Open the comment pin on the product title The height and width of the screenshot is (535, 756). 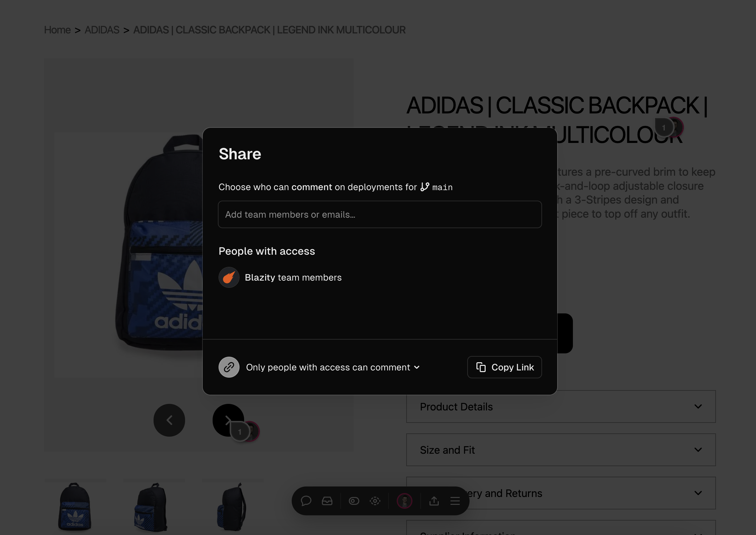pyautogui.click(x=669, y=128)
